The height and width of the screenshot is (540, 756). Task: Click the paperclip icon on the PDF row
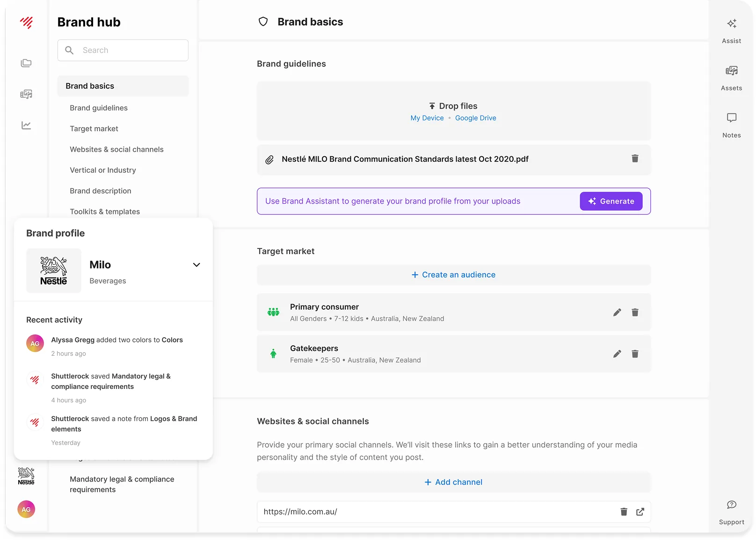tap(269, 160)
